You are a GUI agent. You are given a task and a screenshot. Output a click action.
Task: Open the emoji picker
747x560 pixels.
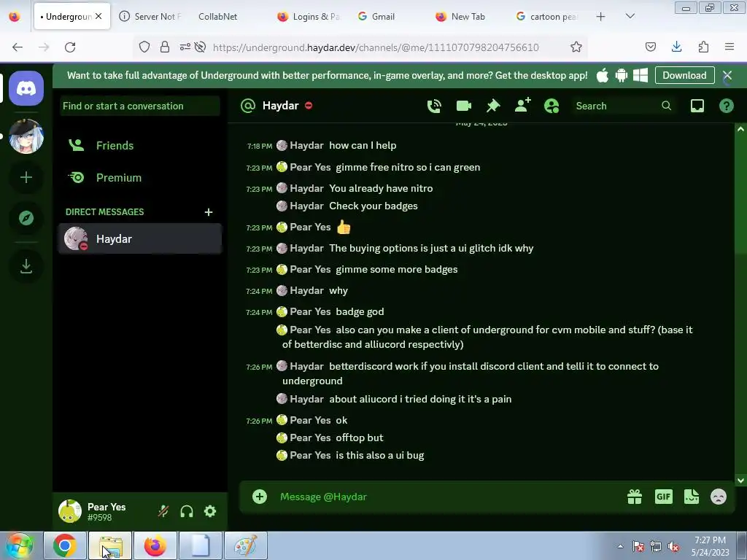pos(719,497)
